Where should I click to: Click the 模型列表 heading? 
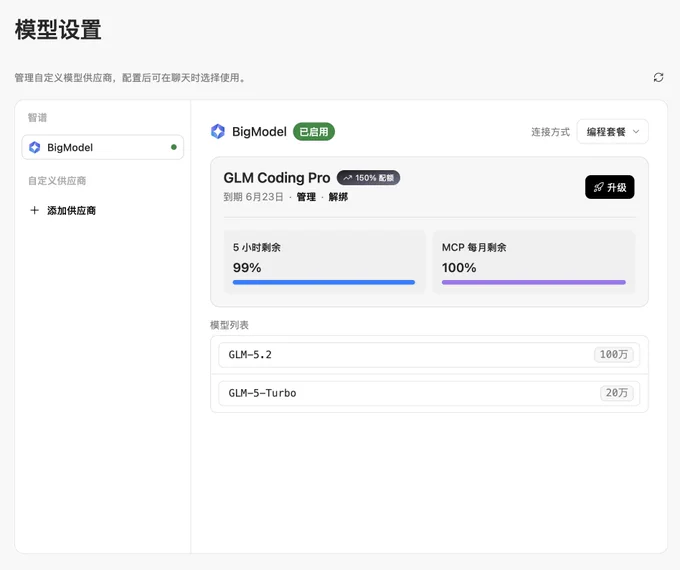[x=229, y=325]
